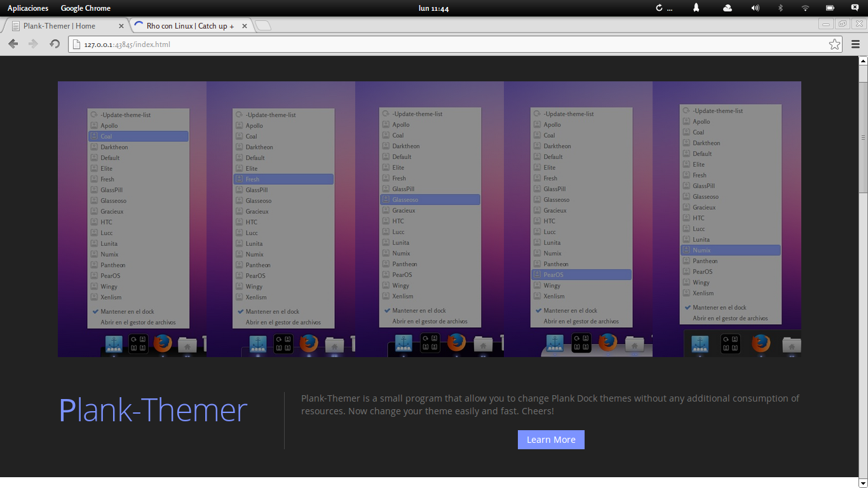Click the browser forward arrow
868x488 pixels.
(34, 44)
